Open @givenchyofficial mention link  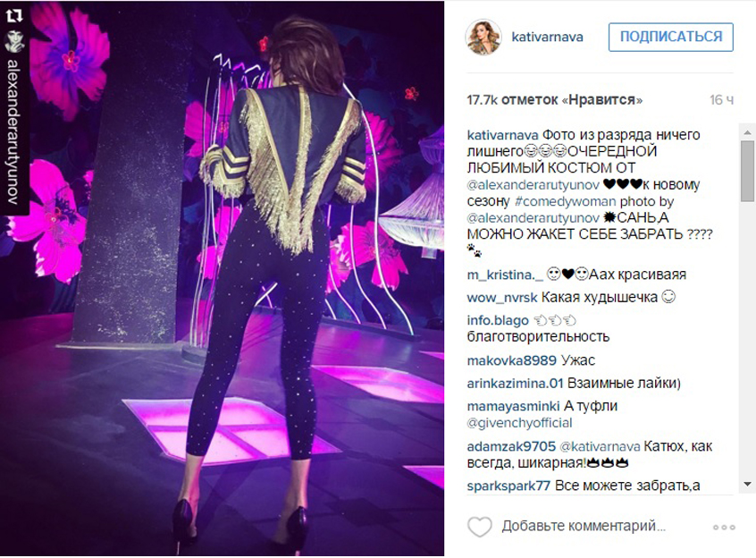(x=519, y=423)
